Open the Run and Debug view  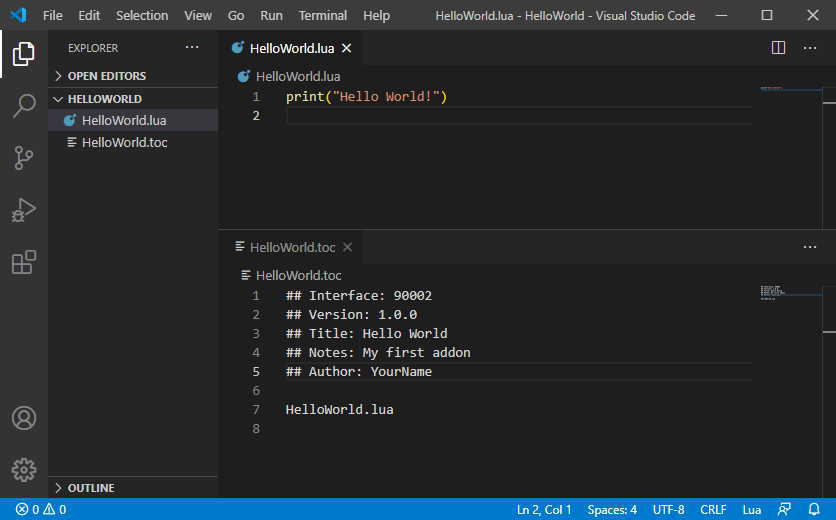click(24, 210)
